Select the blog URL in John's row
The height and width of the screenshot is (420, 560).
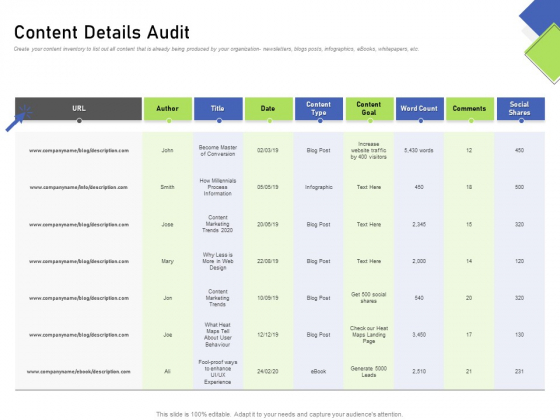(x=79, y=150)
